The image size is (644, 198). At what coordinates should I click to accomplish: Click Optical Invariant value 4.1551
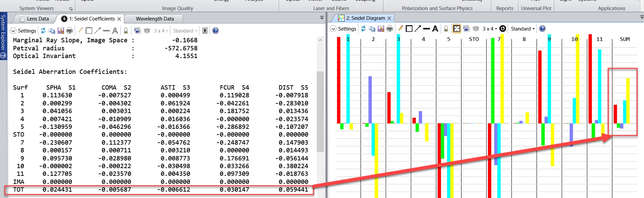click(x=186, y=56)
